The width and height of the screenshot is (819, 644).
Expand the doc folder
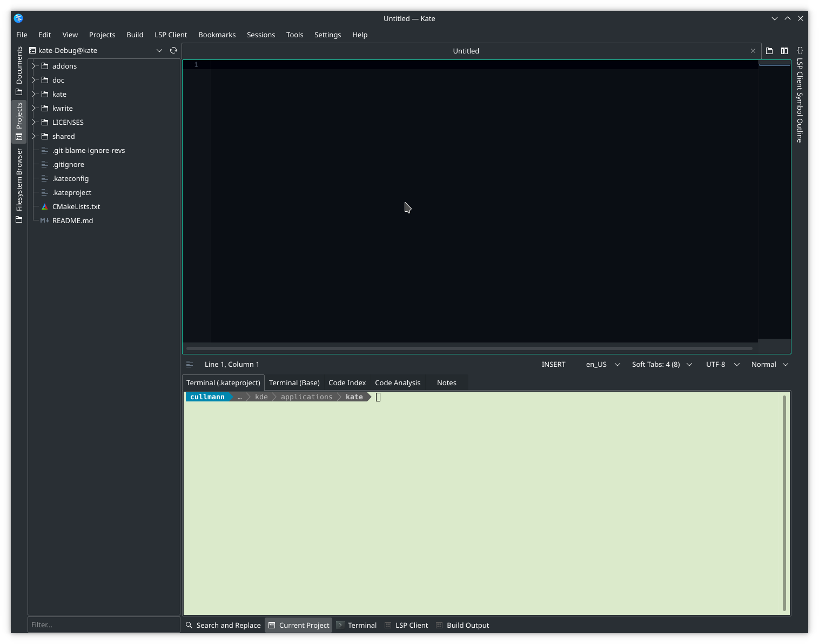pyautogui.click(x=34, y=80)
